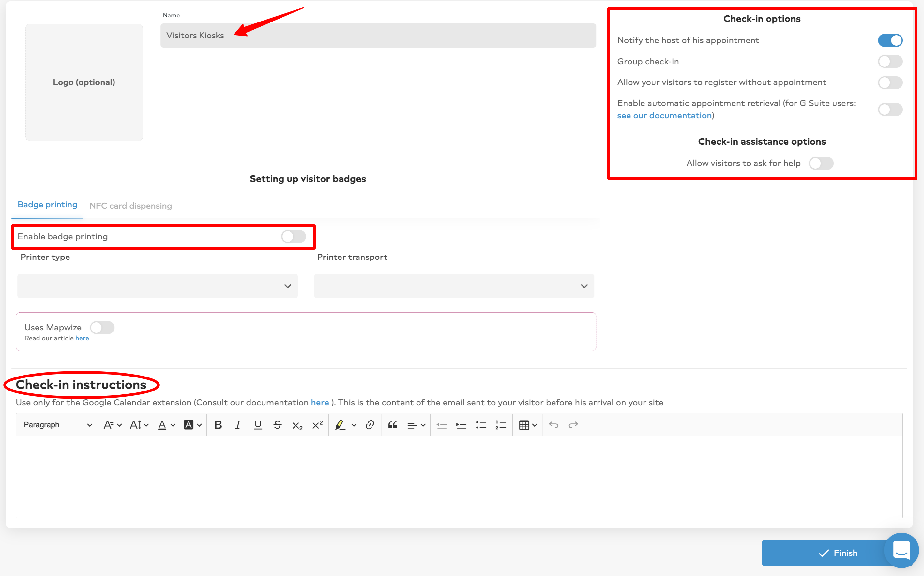
Task: Open the Mapwize article here link
Action: point(82,338)
